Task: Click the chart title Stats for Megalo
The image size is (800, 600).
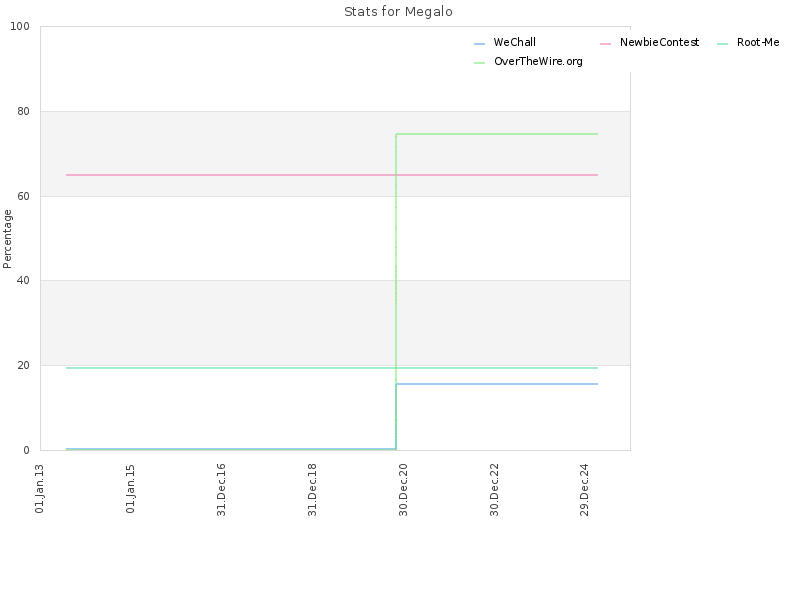Action: coord(398,12)
